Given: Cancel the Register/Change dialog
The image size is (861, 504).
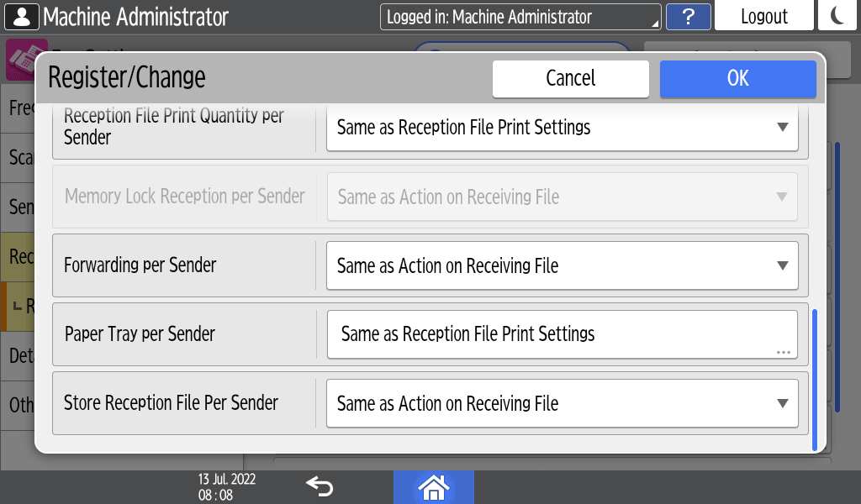Looking at the screenshot, I should pyautogui.click(x=570, y=78).
